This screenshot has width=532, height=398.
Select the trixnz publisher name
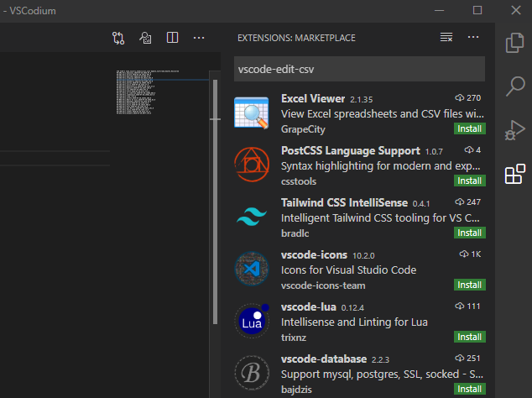[x=294, y=338]
